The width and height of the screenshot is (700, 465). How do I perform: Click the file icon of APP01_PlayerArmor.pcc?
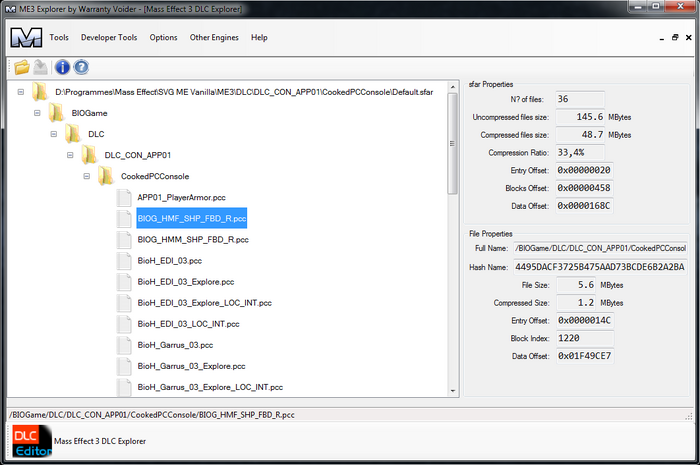[124, 197]
